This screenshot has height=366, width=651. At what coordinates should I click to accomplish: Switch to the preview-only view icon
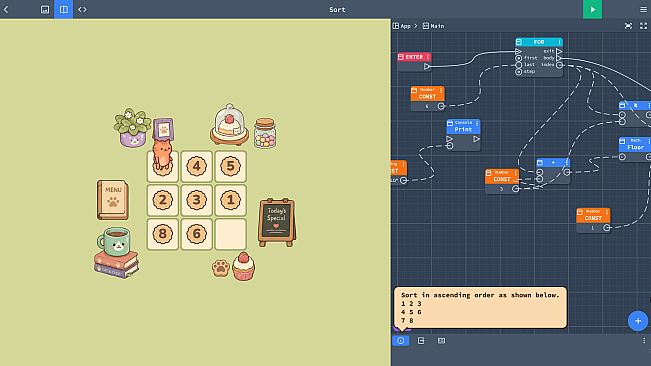[x=45, y=9]
